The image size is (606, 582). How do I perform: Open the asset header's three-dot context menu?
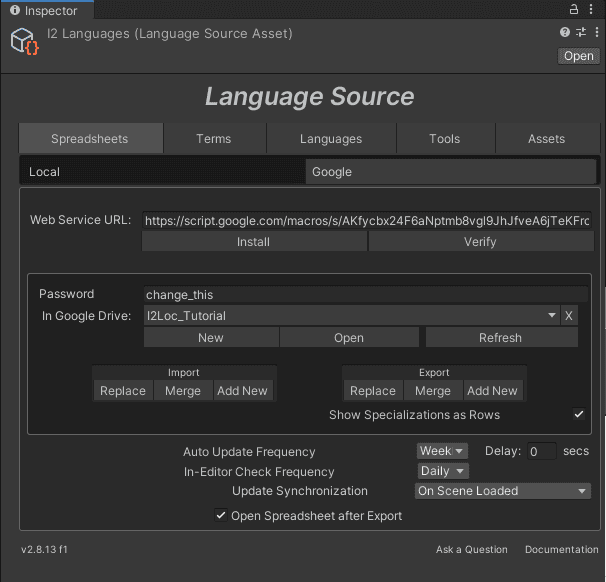597,32
